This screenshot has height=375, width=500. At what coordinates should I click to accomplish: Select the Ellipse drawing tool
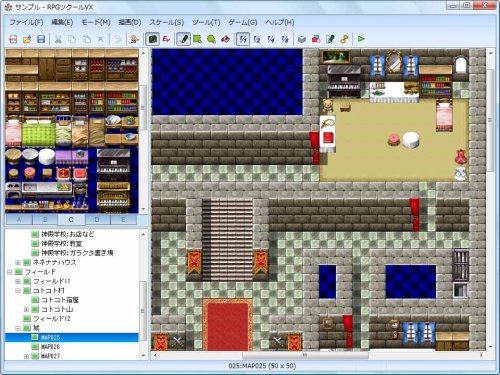[x=211, y=39]
